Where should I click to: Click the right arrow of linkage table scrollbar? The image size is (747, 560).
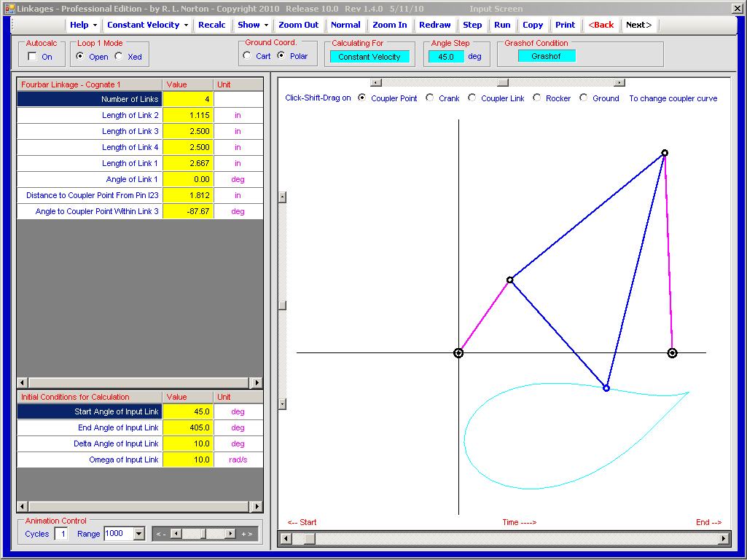[x=257, y=382]
